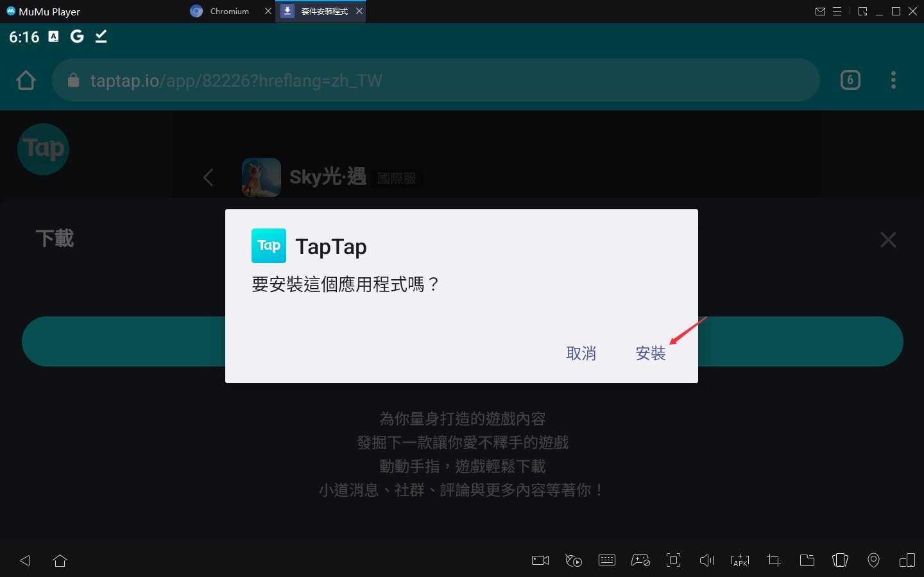Click the download-done status icon

pos(101,37)
